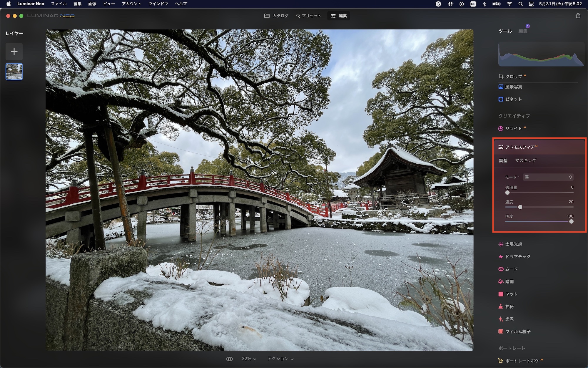Open the ビネット vignette tool
The image size is (588, 368).
tap(513, 99)
